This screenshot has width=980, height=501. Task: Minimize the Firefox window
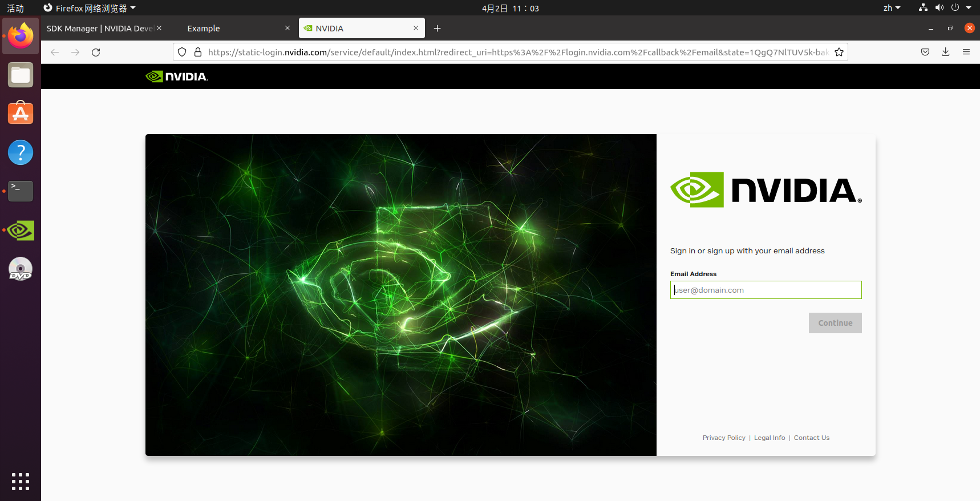coord(931,28)
